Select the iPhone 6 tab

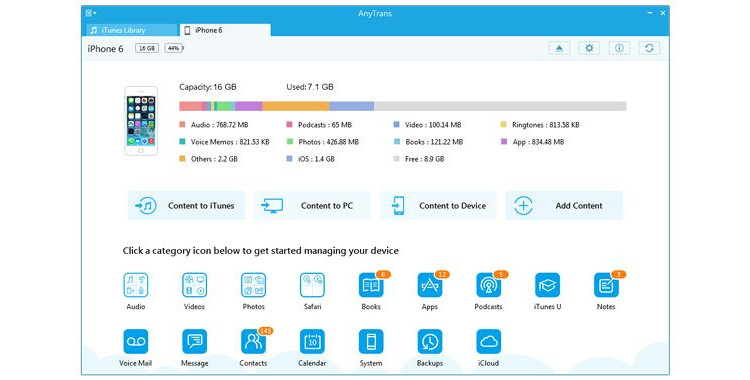pos(225,30)
